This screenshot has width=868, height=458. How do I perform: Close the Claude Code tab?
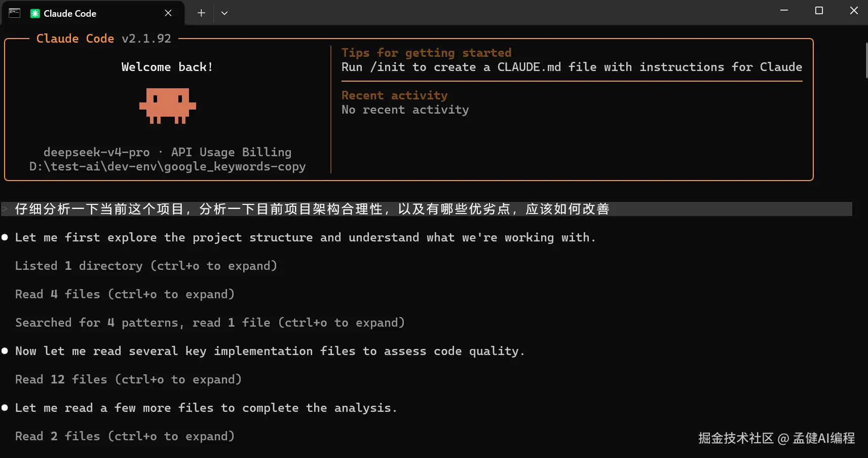(x=168, y=13)
